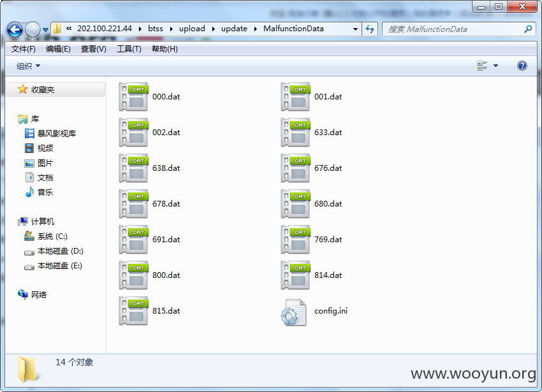
Task: Select the 814.dat file icon
Action: click(295, 275)
